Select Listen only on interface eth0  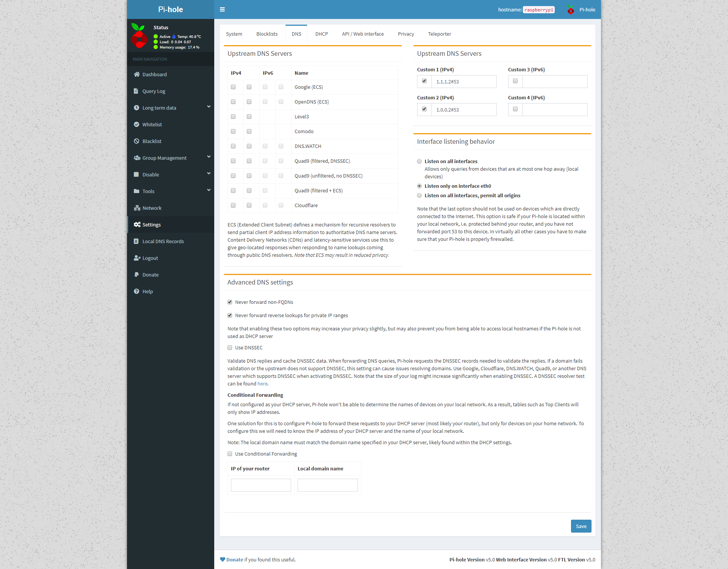click(x=419, y=186)
